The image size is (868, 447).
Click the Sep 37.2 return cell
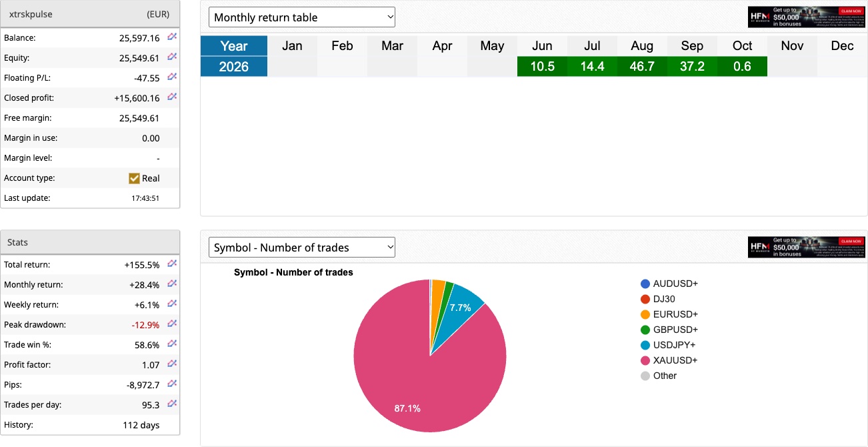(x=692, y=67)
